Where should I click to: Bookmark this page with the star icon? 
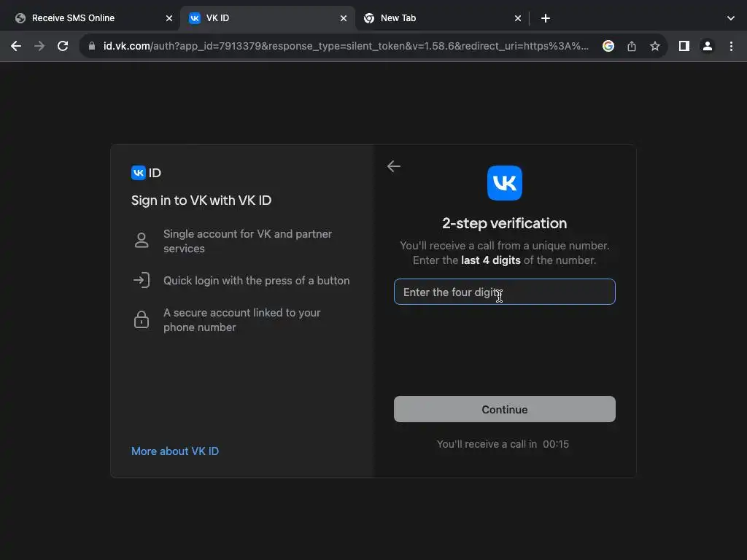pos(655,46)
